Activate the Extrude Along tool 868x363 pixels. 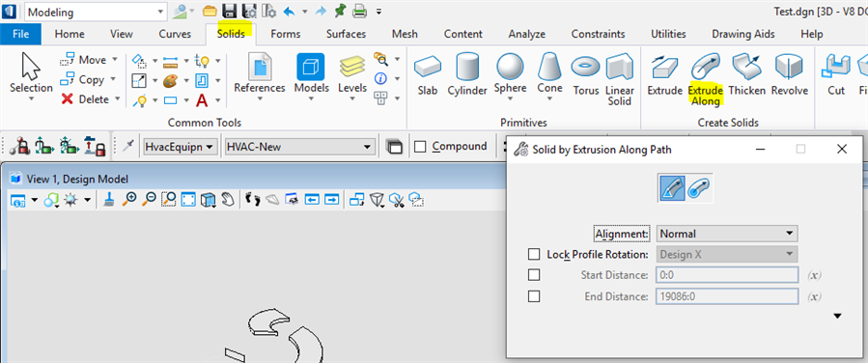705,80
